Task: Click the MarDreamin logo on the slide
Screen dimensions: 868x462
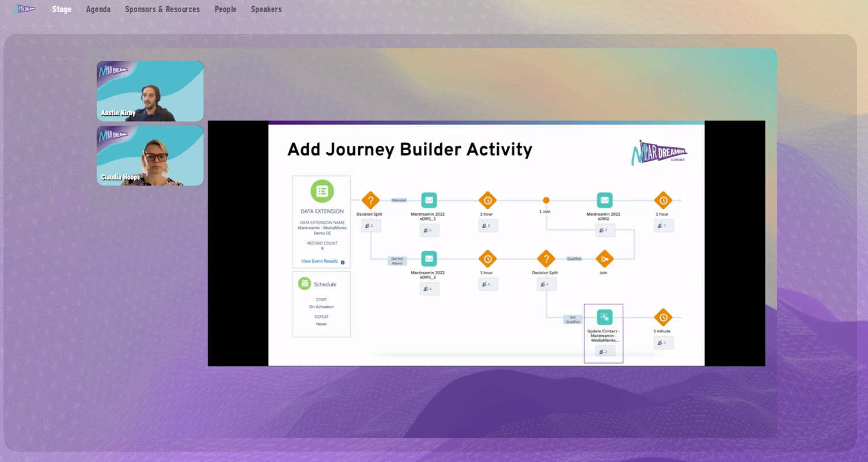Action: coord(659,153)
